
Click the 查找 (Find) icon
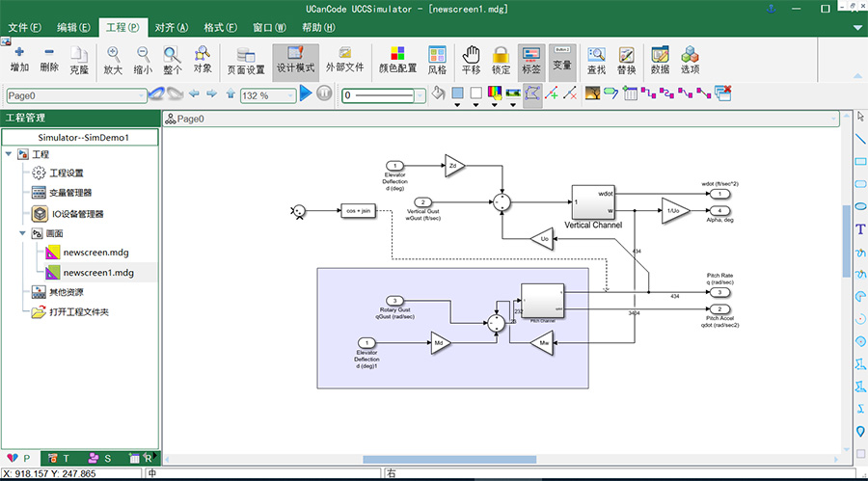[x=596, y=60]
